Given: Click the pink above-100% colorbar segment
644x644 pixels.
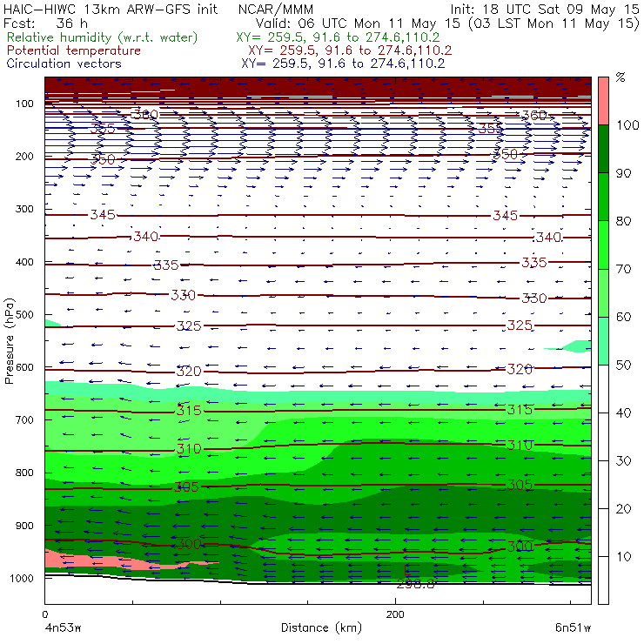Looking at the screenshot, I should tap(603, 101).
